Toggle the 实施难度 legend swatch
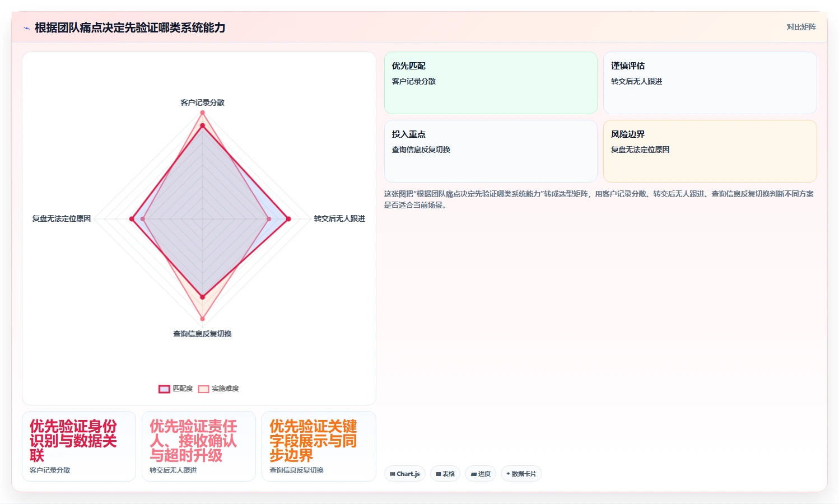The height and width of the screenshot is (504, 839). point(203,389)
